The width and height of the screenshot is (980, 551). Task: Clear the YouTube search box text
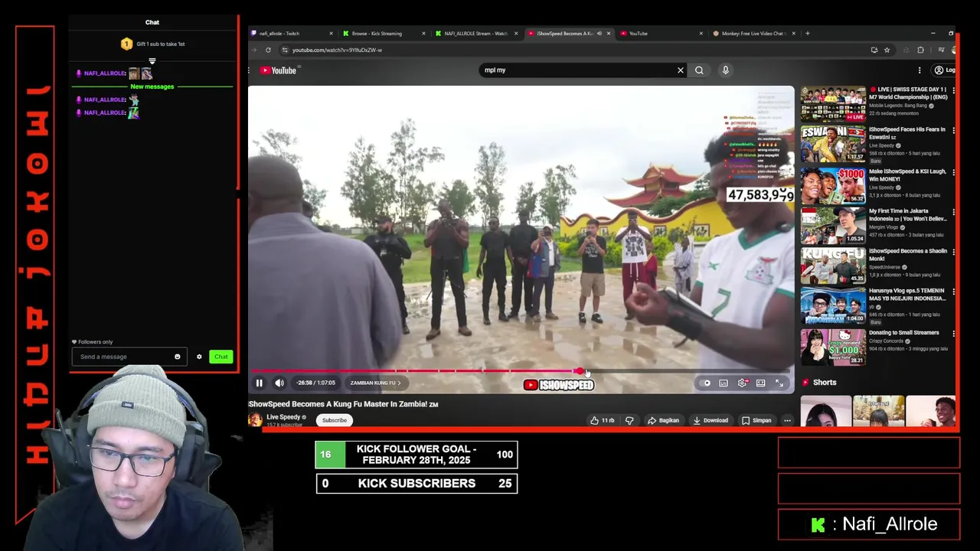pos(680,70)
